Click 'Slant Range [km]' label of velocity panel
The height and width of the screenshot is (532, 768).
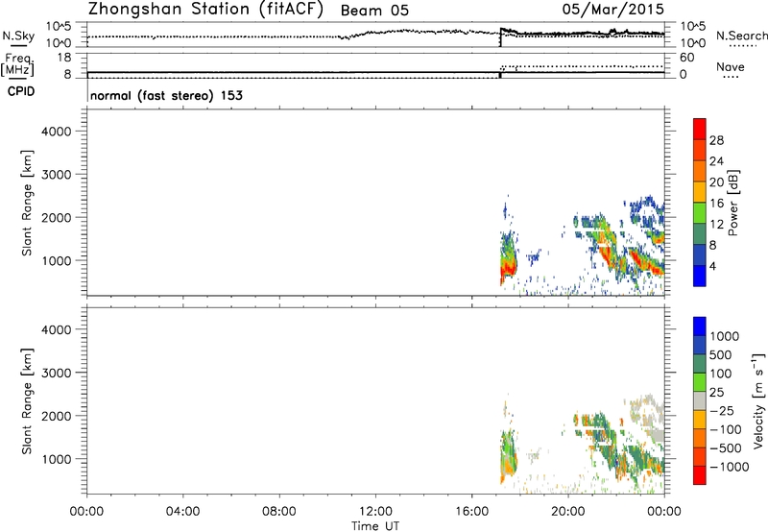point(27,401)
